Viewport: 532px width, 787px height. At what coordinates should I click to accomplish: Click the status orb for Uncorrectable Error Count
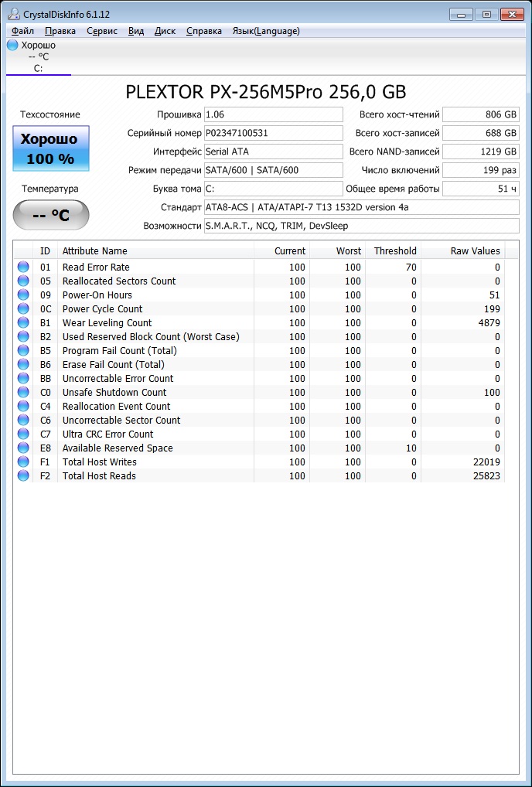[x=23, y=379]
